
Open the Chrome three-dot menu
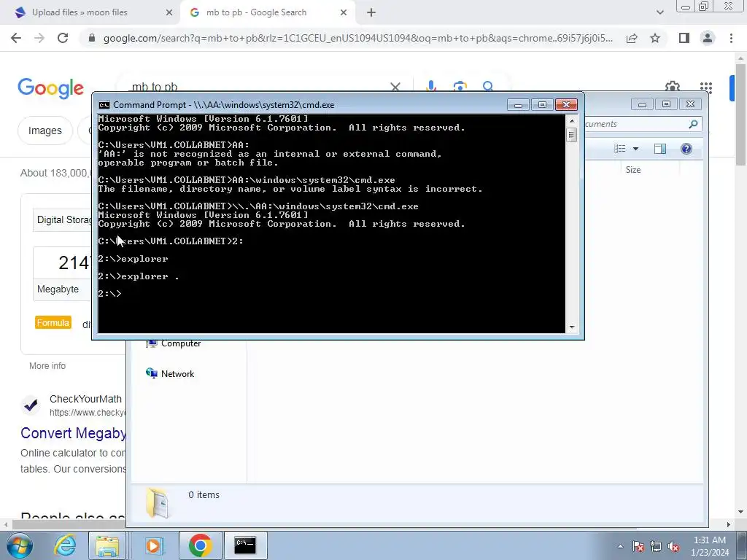tap(731, 38)
